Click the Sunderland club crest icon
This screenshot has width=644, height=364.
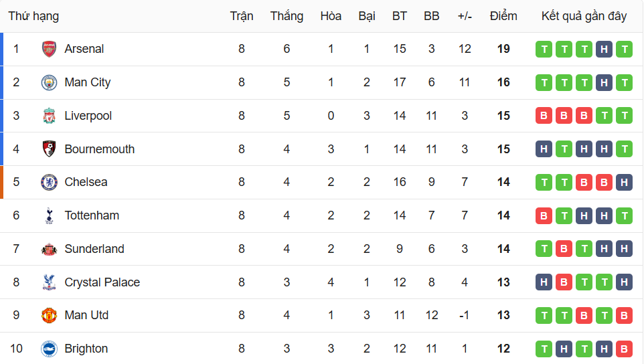[x=49, y=249]
